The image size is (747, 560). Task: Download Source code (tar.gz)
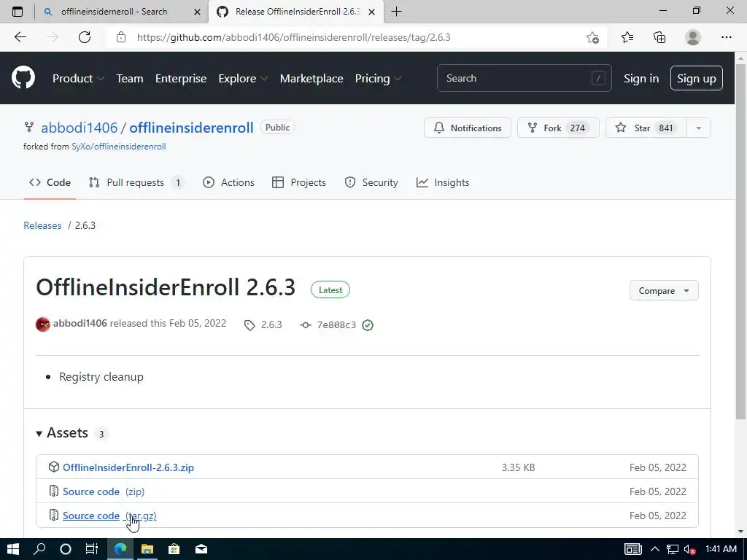click(x=109, y=516)
